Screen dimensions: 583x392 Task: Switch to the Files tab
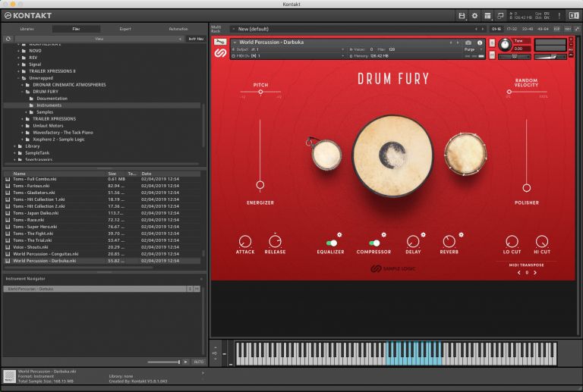[76, 29]
